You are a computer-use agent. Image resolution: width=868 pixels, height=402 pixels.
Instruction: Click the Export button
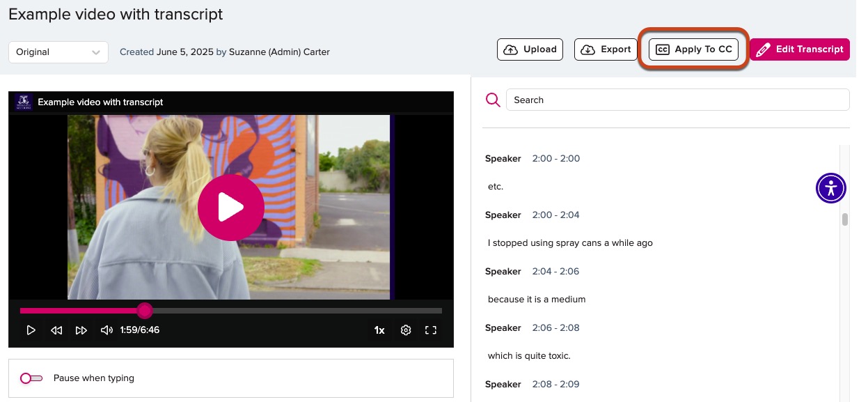(606, 49)
